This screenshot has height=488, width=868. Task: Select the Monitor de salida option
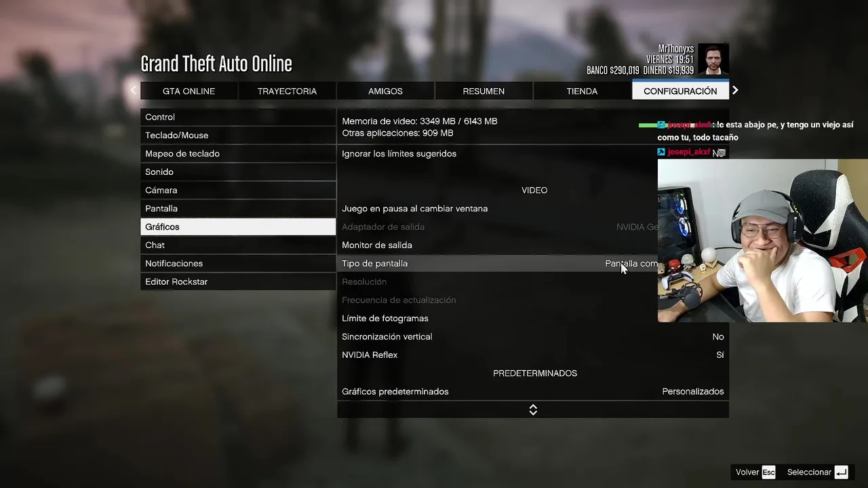[497, 245]
